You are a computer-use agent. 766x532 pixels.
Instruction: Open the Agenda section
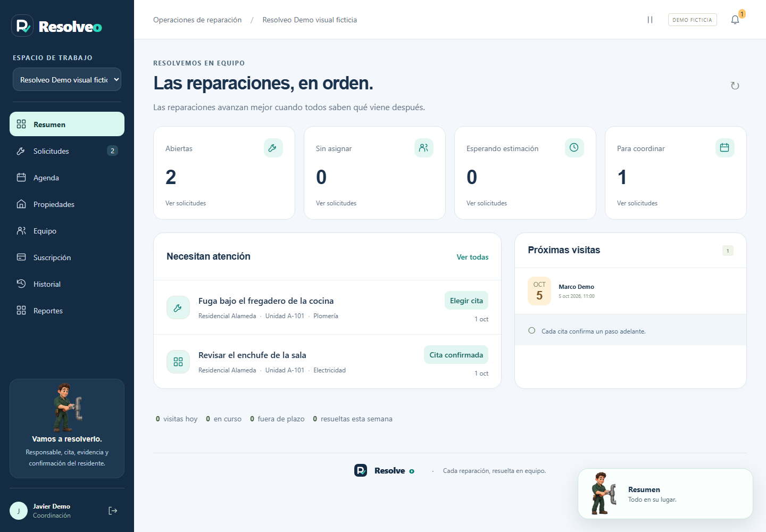tap(67, 177)
